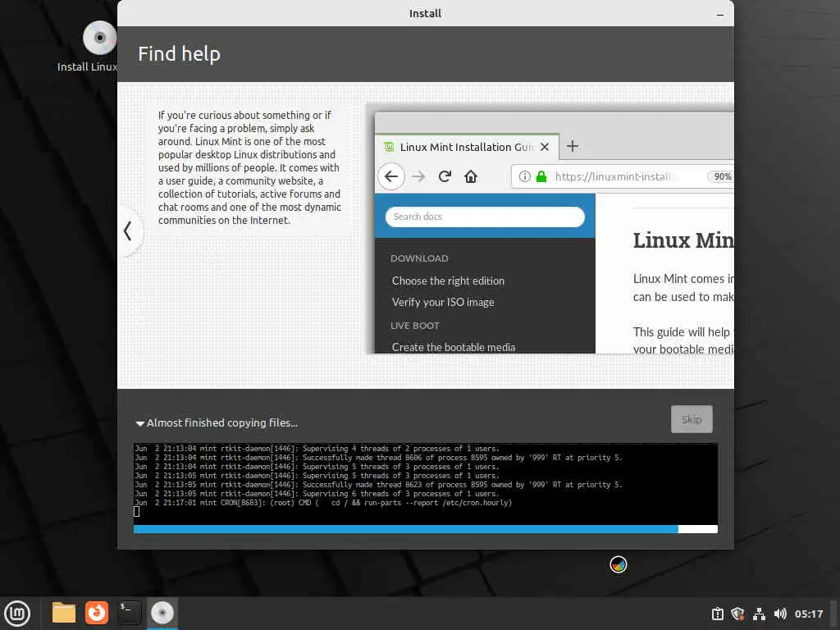Open the sound volume tray icon
The height and width of the screenshot is (630, 840).
(780, 614)
